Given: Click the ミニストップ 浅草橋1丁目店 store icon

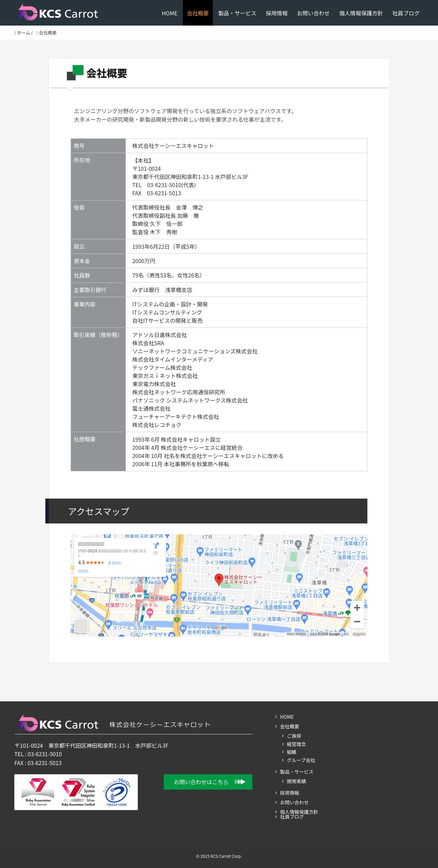Looking at the screenshot, I should pyautogui.click(x=327, y=592).
